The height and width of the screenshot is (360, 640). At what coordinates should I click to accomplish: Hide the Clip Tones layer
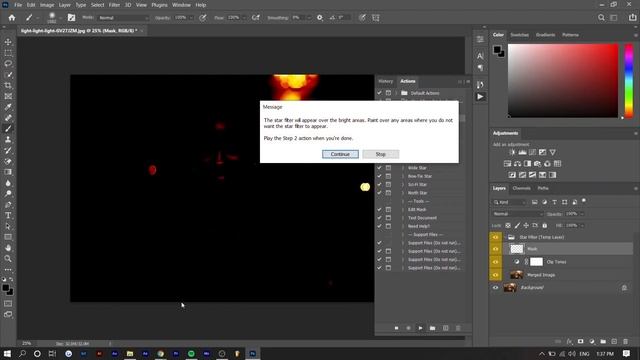pos(496,262)
